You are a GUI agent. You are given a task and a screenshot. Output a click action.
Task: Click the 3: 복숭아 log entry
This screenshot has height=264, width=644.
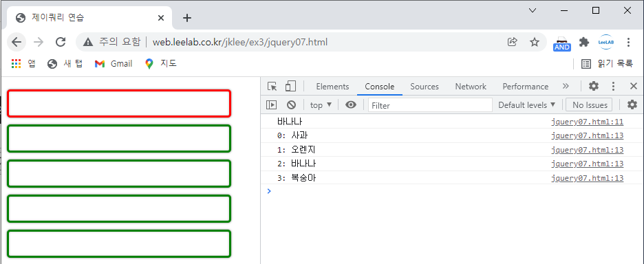point(297,178)
